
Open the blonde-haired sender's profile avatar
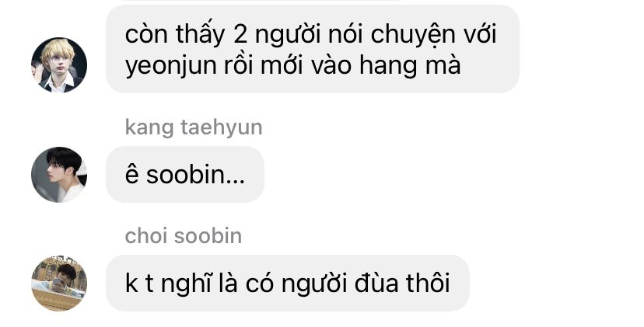pos(59,65)
